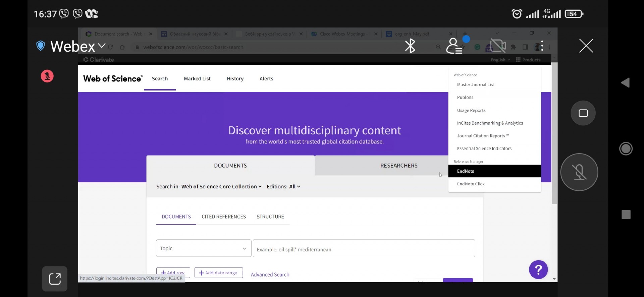Switch to the STRUCTURE sub-tab

tap(270, 217)
